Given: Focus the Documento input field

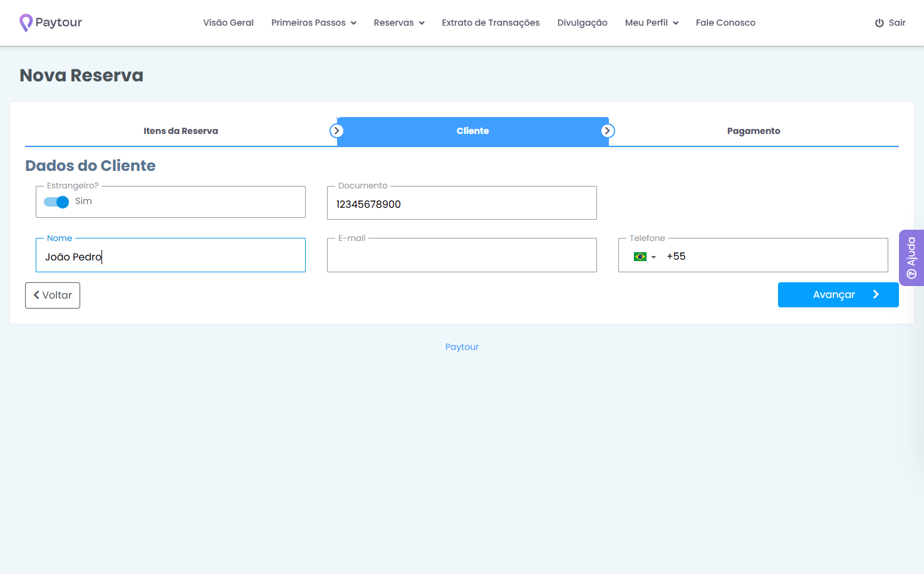Looking at the screenshot, I should tap(462, 203).
